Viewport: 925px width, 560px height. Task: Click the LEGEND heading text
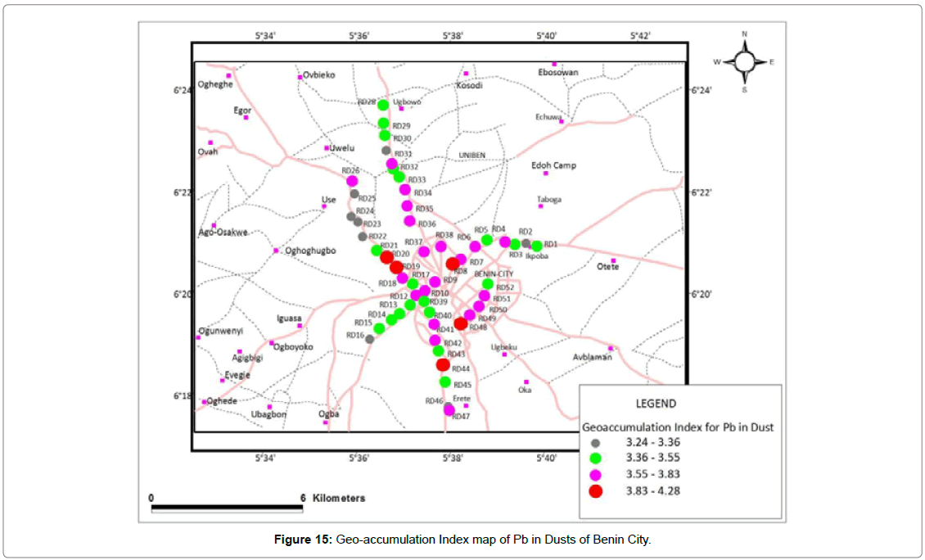tap(656, 403)
